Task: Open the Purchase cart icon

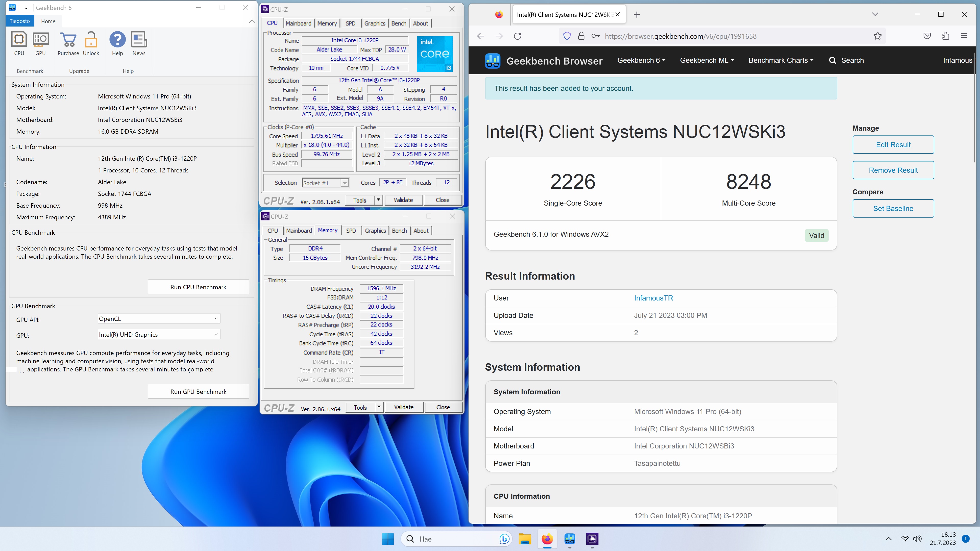Action: tap(68, 43)
